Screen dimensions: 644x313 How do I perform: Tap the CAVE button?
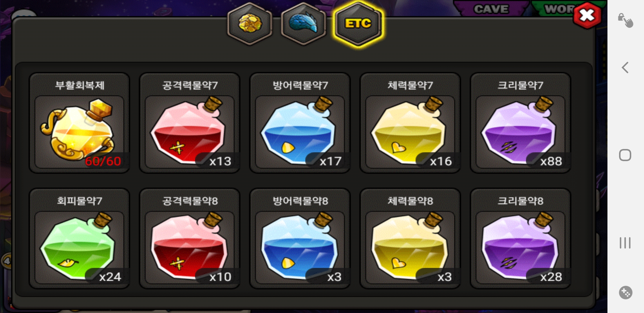click(491, 8)
